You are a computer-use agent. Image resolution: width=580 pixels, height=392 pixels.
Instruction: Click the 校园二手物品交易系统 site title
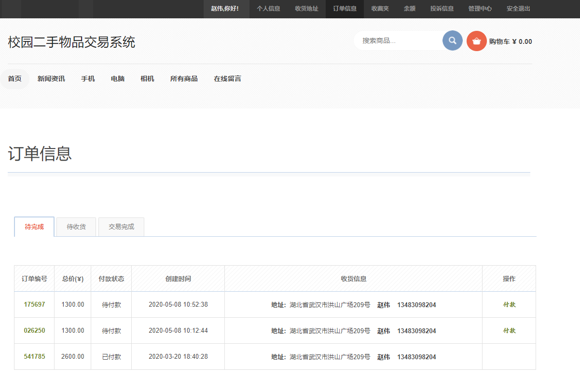pos(71,42)
